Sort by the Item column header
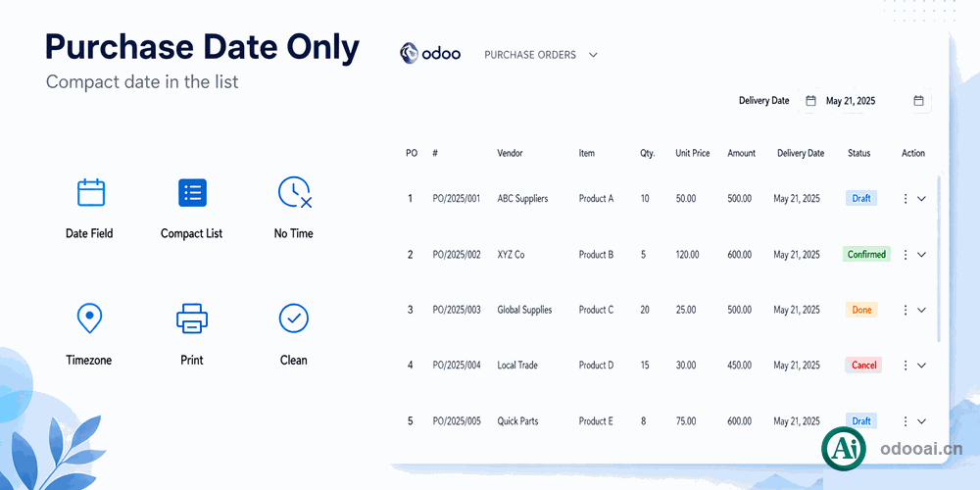980x490 pixels. tap(587, 153)
